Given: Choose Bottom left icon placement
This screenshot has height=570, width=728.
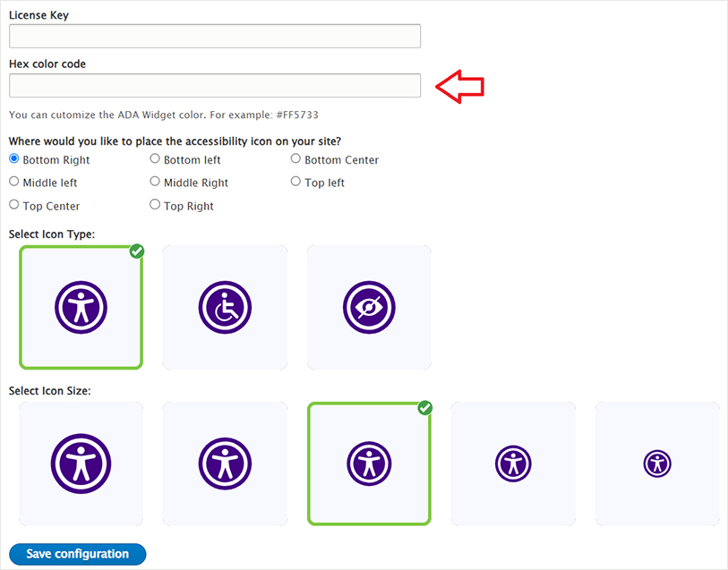Looking at the screenshot, I should pyautogui.click(x=155, y=159).
